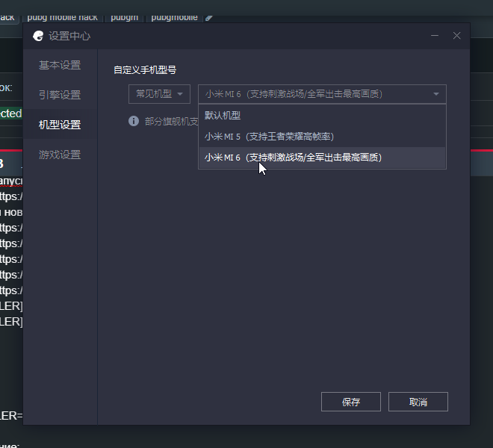The height and width of the screenshot is (448, 493).
Task: Click the 自定义手机型号 heading
Action: coord(145,69)
